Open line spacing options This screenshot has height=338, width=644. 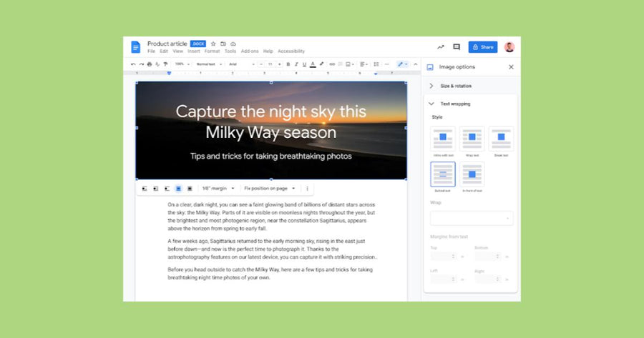tap(376, 64)
